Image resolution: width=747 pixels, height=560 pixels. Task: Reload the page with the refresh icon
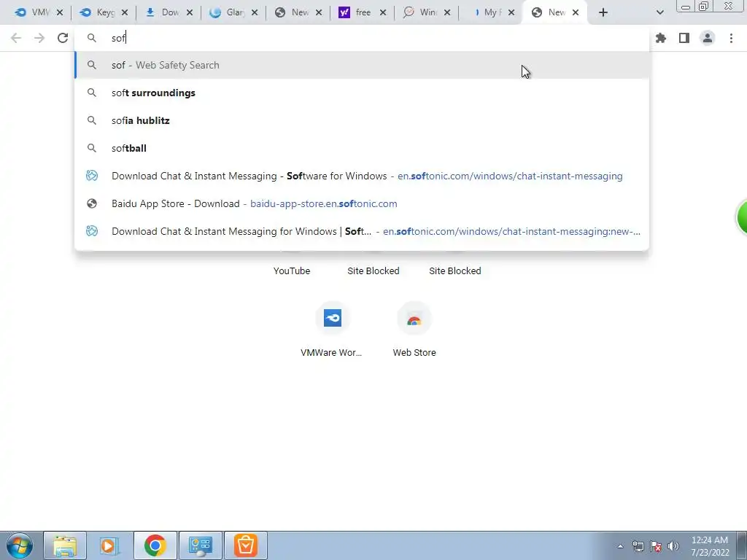coord(63,38)
